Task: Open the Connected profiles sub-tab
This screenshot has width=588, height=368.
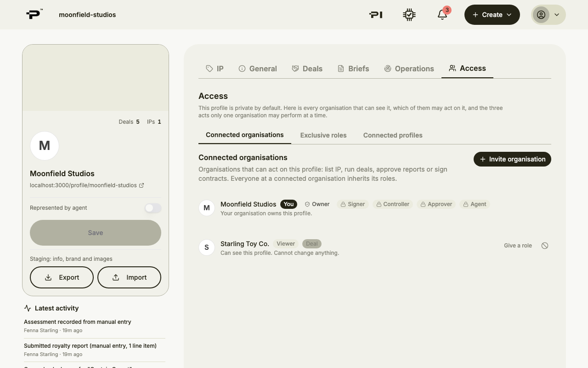Action: 393,135
